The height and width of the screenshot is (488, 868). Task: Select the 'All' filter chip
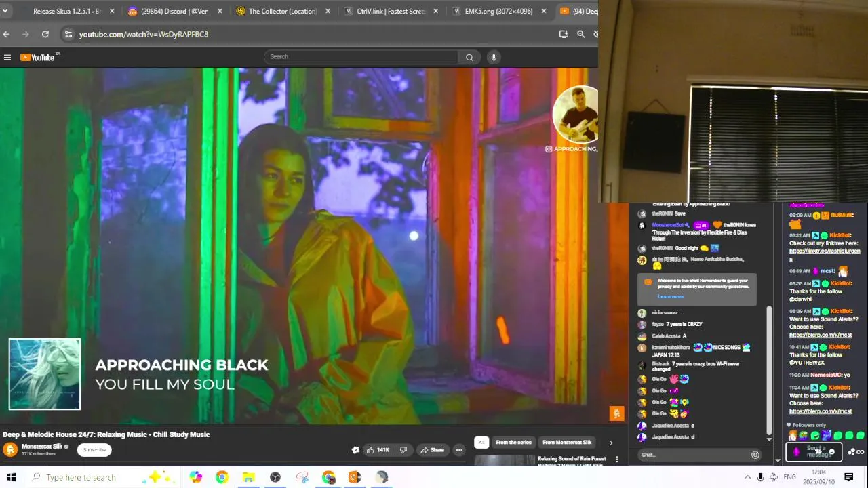pos(481,443)
